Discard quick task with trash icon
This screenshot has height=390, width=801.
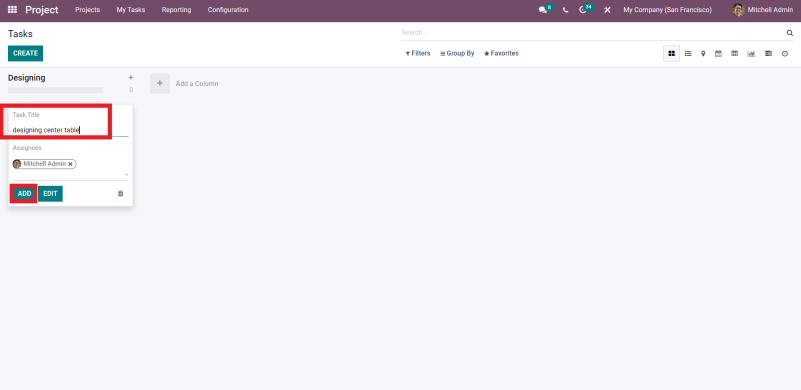point(121,194)
